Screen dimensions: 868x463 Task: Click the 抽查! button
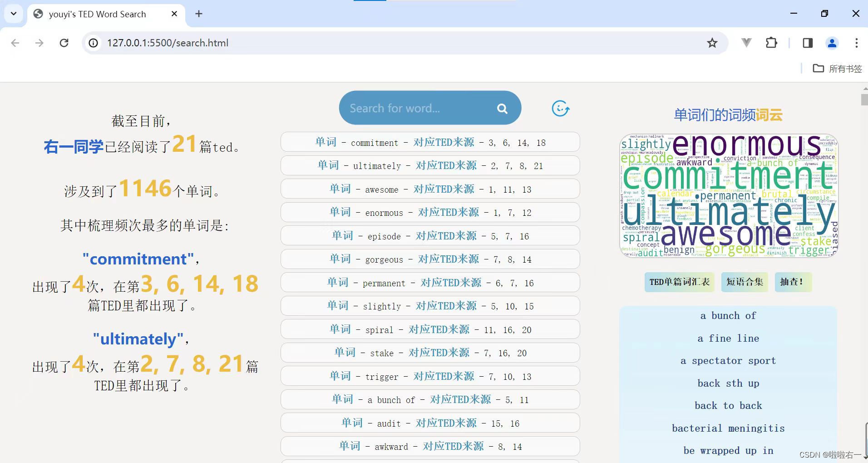[x=793, y=282]
